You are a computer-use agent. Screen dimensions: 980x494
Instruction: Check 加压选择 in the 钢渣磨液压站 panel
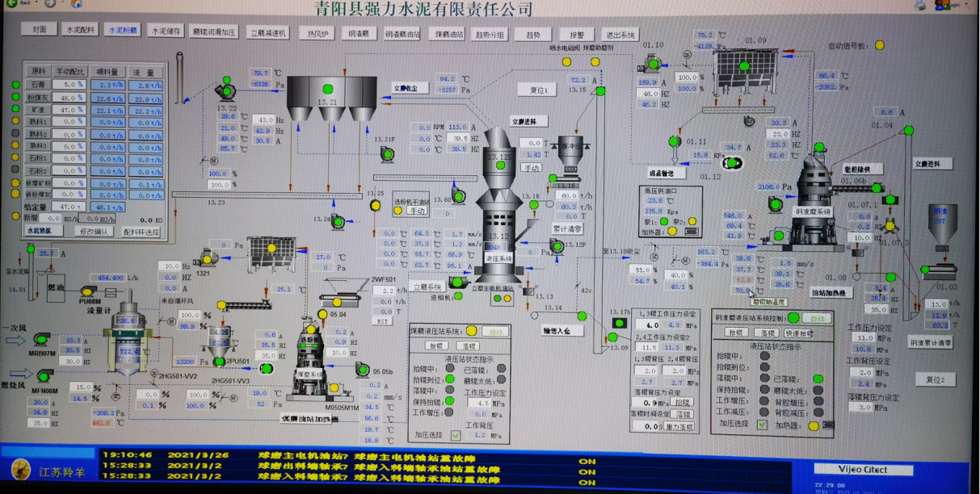[x=763, y=425]
